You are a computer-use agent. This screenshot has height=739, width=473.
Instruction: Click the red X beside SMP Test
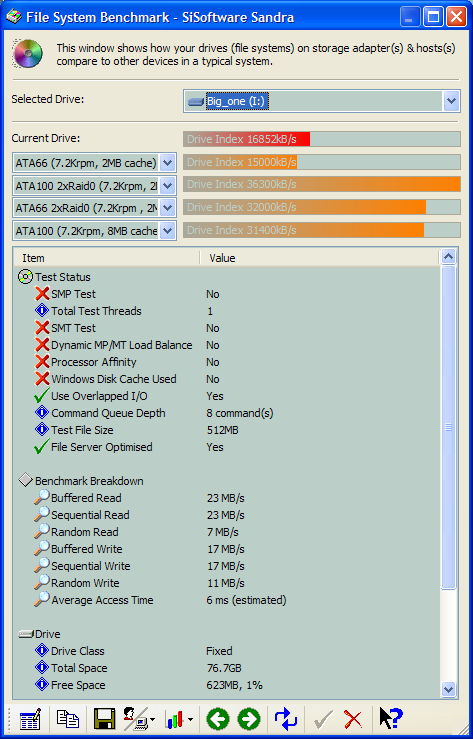point(42,294)
